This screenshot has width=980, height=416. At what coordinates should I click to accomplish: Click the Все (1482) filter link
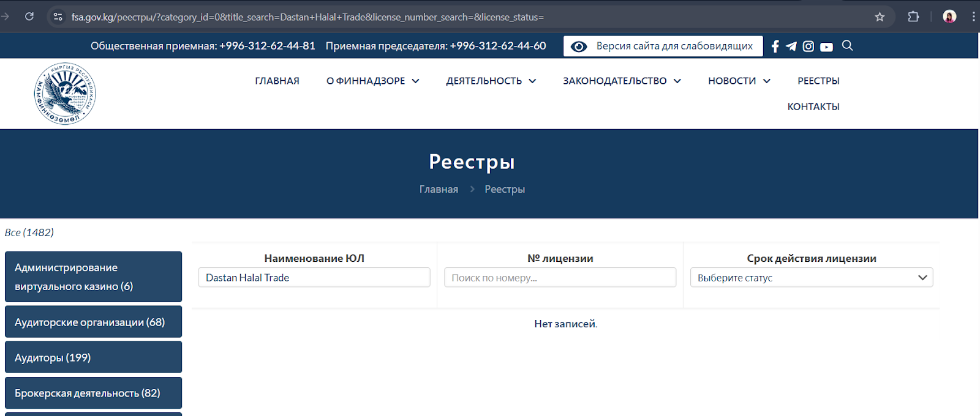[x=29, y=232]
